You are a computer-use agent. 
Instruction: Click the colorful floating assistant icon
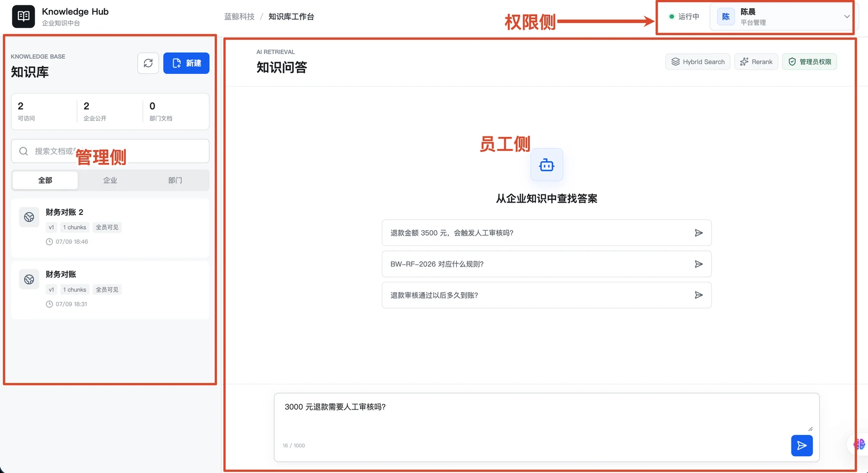point(859,444)
